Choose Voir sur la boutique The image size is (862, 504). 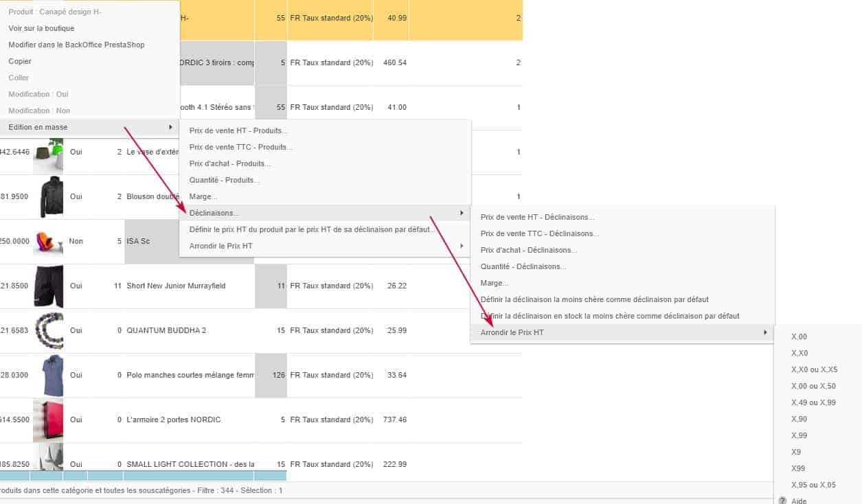41,28
